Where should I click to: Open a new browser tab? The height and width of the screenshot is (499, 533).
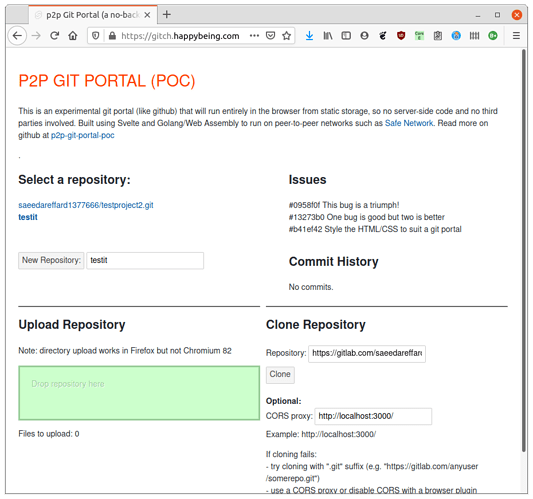coord(167,14)
